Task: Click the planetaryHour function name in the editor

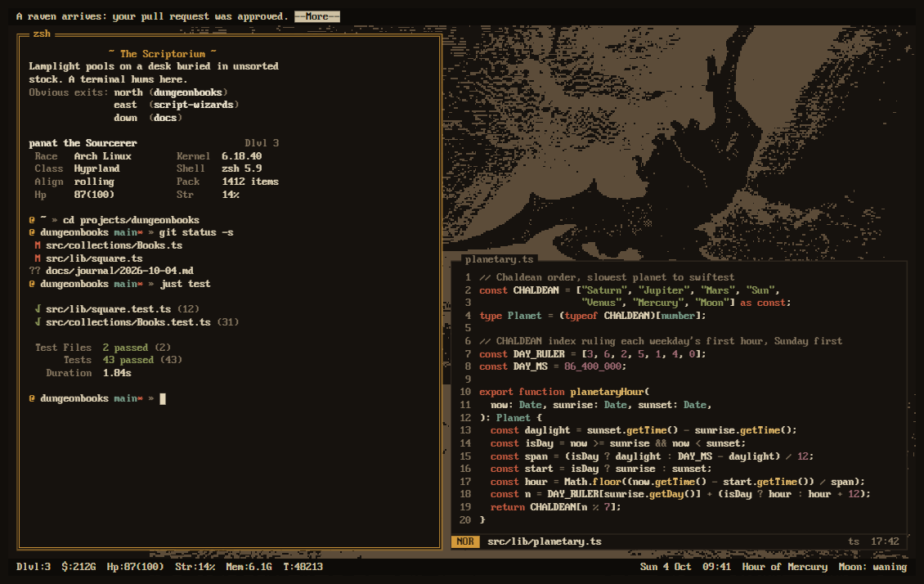Action: [608, 392]
